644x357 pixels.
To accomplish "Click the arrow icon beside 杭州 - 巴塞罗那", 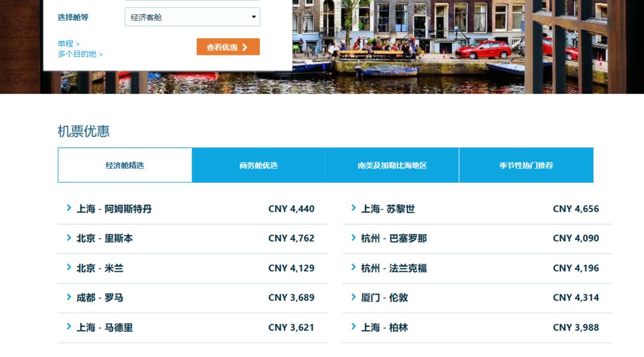I will pyautogui.click(x=354, y=238).
